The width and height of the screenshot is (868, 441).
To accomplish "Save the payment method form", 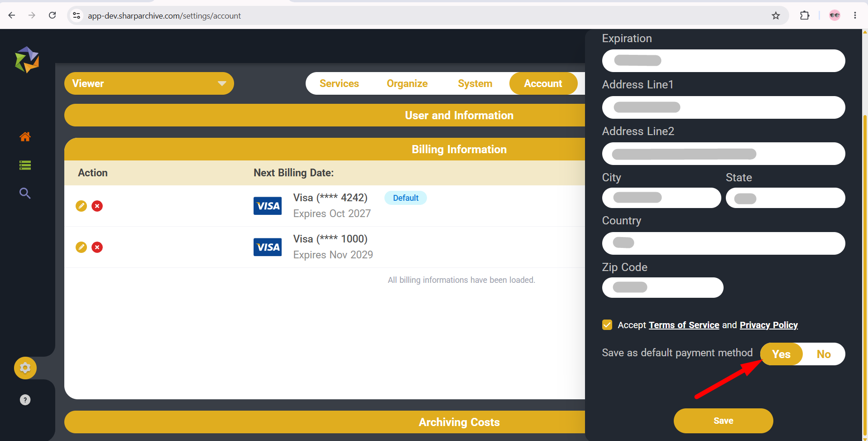I will tap(723, 421).
